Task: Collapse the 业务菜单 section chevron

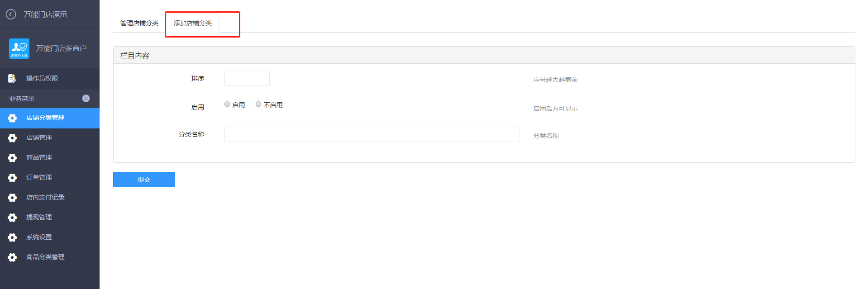Action: (86, 99)
